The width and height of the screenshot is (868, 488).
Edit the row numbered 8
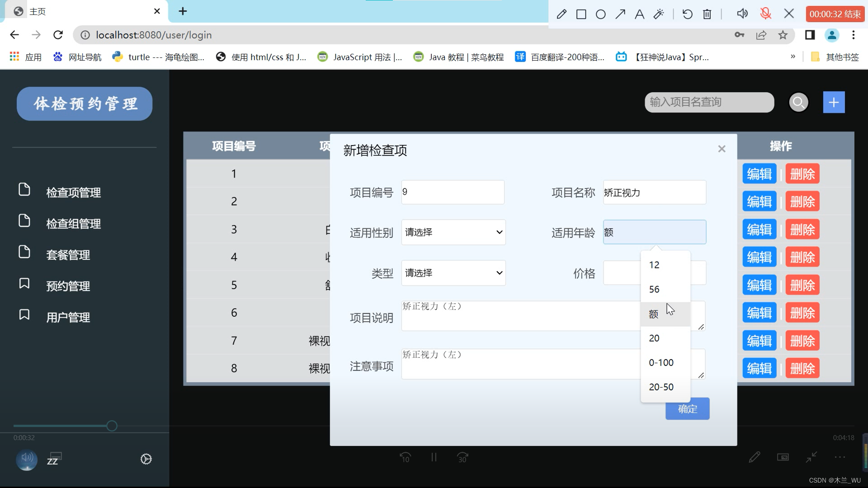click(759, 368)
